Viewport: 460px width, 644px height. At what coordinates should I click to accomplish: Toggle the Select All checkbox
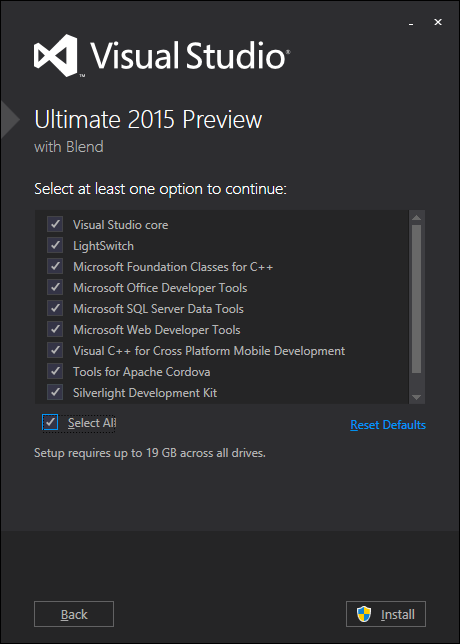[x=50, y=423]
